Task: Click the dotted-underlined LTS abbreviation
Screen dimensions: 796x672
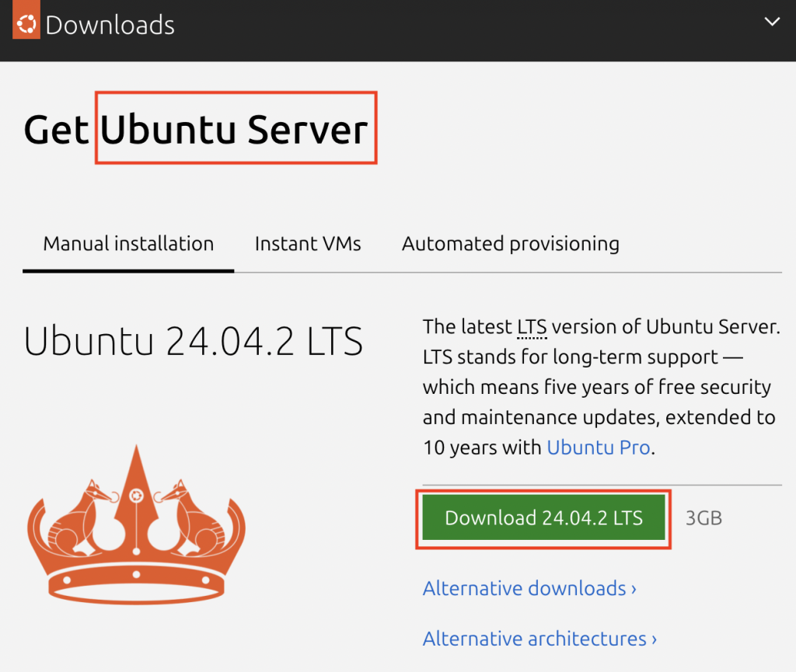Action: click(532, 327)
